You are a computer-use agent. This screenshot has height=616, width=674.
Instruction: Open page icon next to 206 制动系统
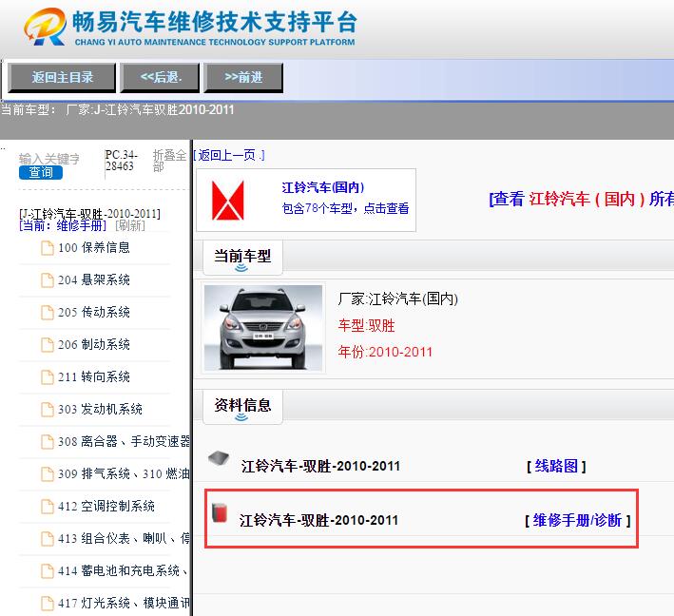(x=48, y=345)
